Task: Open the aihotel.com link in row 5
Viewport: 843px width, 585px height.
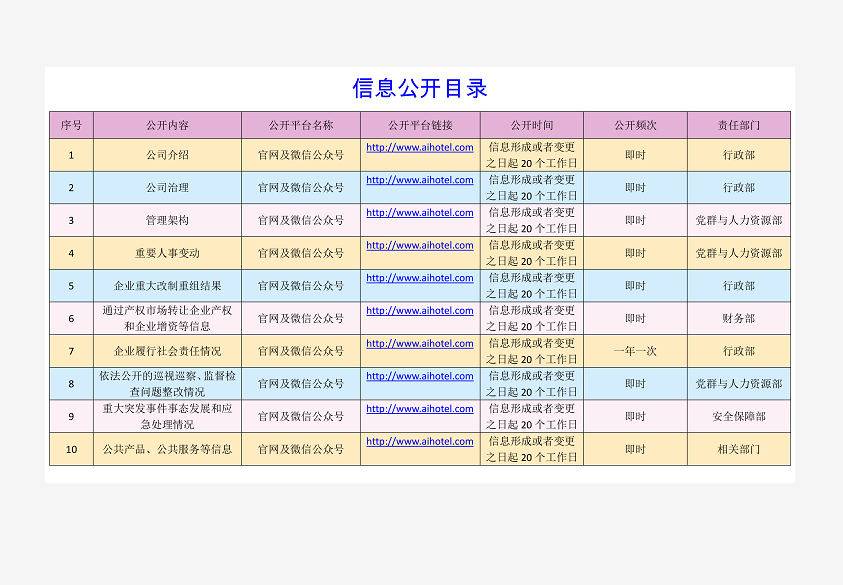Action: [420, 278]
